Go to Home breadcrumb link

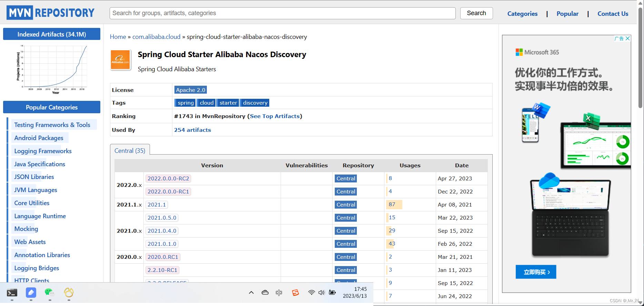click(118, 37)
